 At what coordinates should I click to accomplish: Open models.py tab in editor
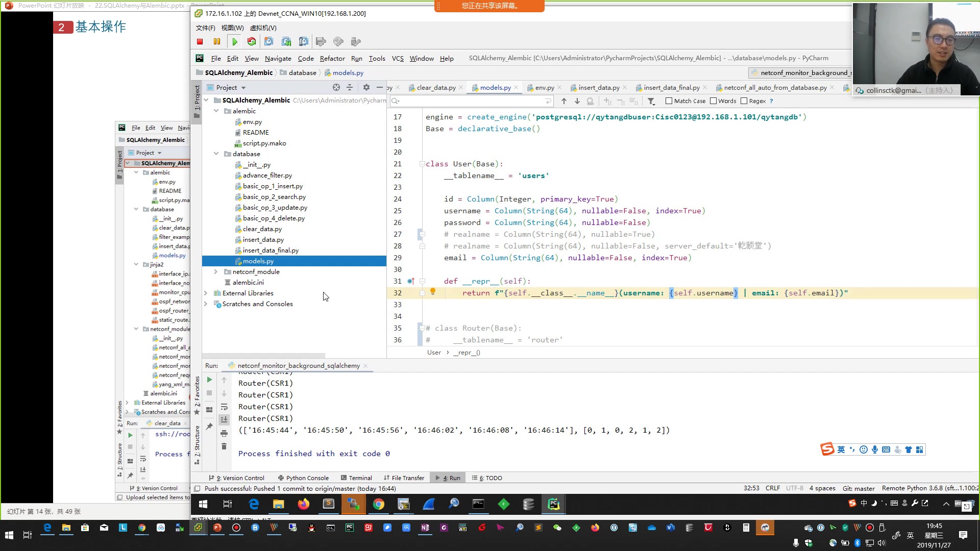click(496, 87)
